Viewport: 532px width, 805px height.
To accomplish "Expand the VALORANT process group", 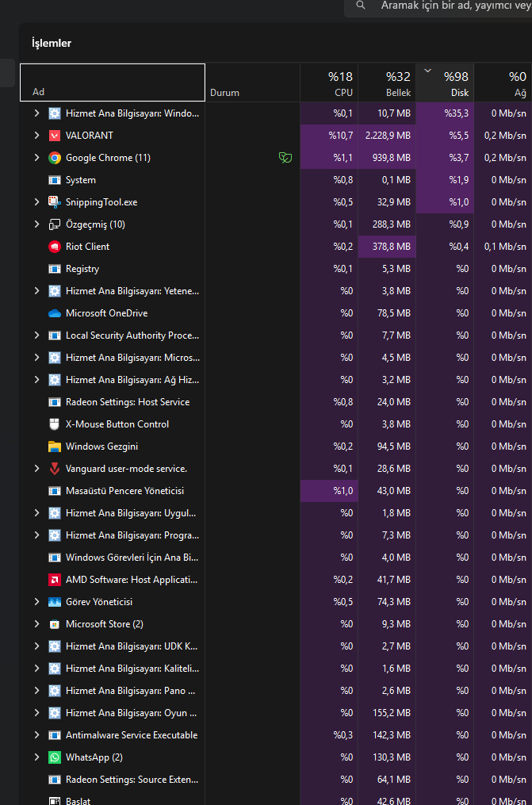I will coord(36,135).
